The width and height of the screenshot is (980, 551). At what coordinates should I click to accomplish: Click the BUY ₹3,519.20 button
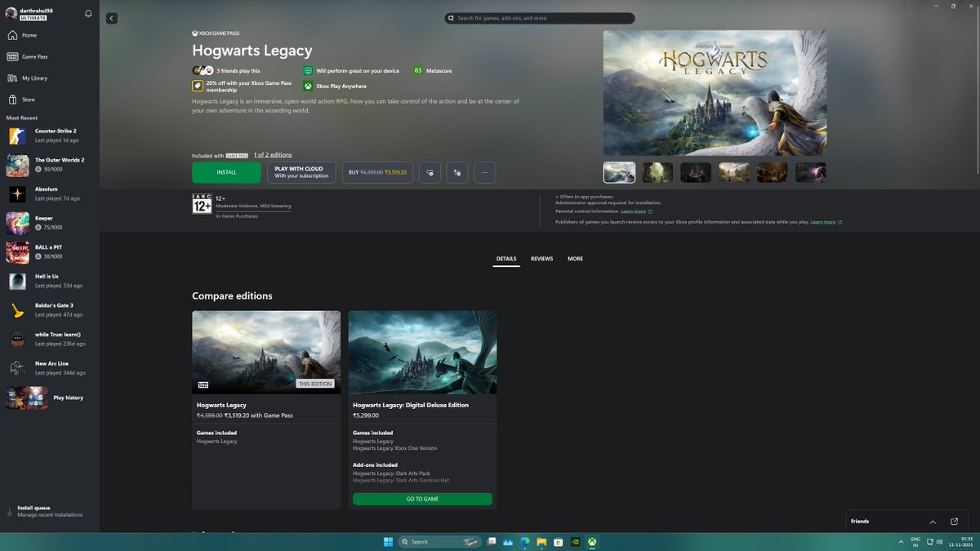(377, 172)
